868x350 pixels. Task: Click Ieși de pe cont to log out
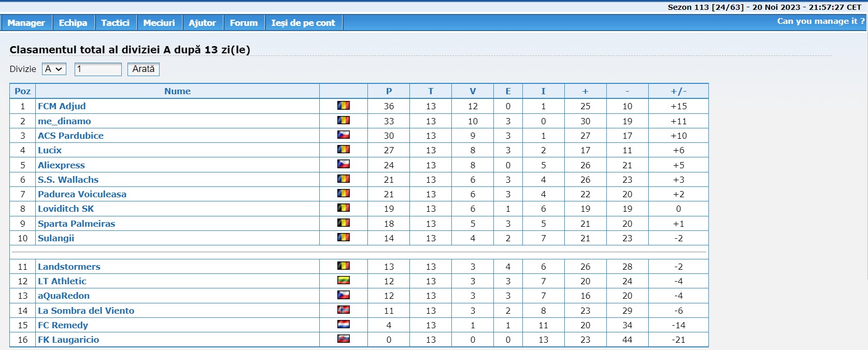303,23
